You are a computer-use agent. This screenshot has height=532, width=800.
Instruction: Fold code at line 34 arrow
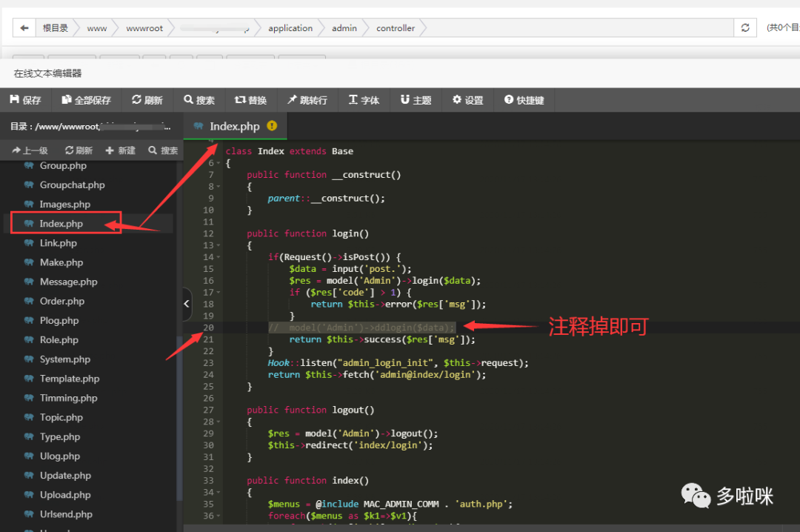click(x=219, y=493)
